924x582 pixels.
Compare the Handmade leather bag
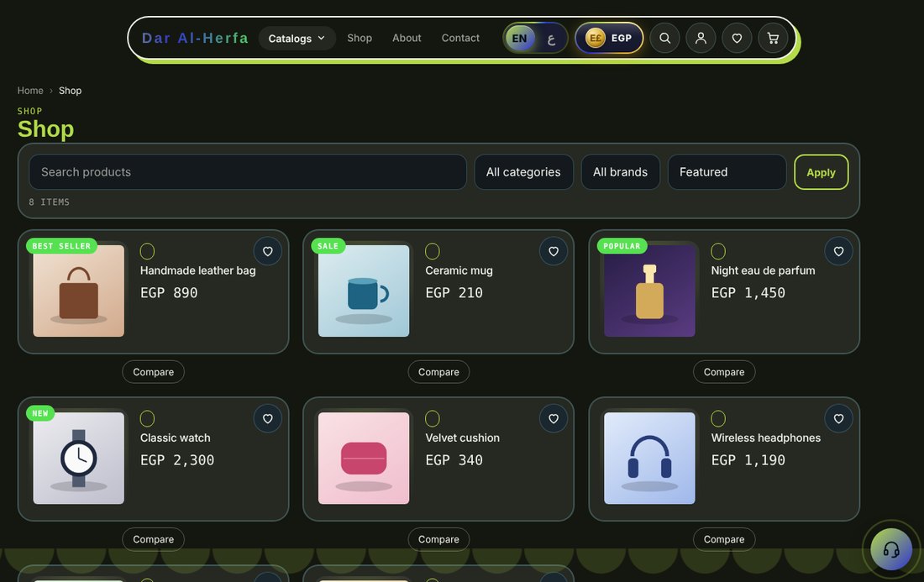point(153,372)
